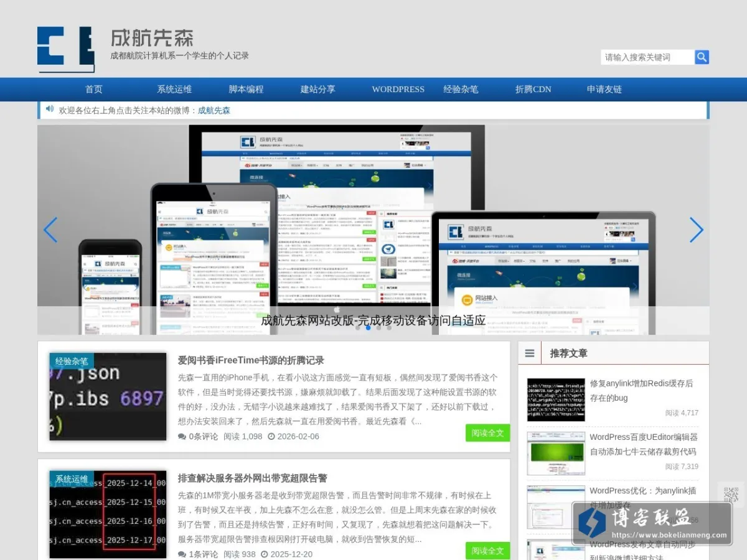Screen dimensions: 747x560
Task: Click the date 2026-02-06
Action: coord(293,436)
